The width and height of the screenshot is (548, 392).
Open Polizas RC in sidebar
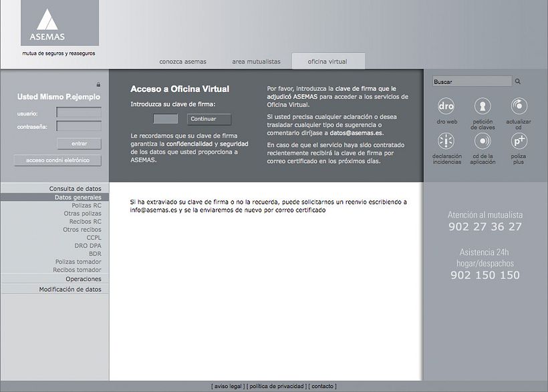pyautogui.click(x=86, y=206)
